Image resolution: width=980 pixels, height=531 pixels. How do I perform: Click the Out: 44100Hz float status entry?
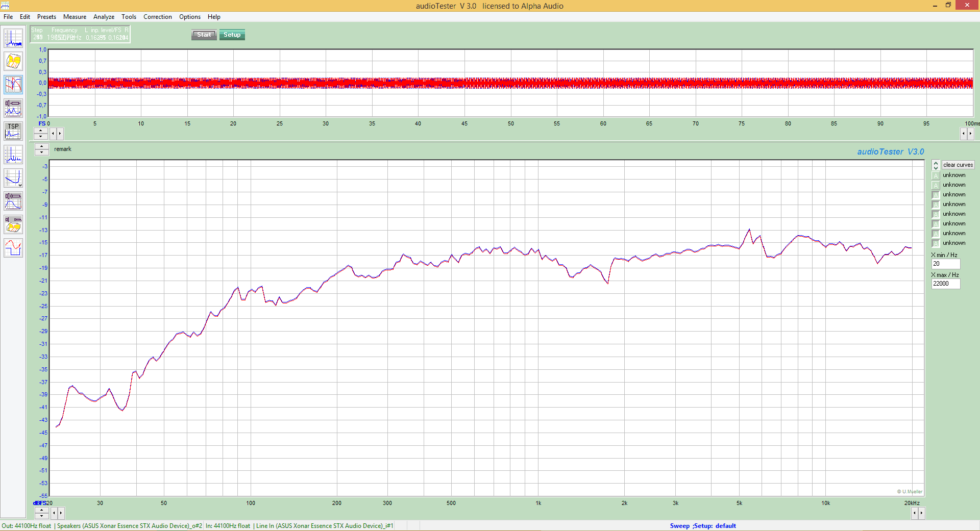27,526
